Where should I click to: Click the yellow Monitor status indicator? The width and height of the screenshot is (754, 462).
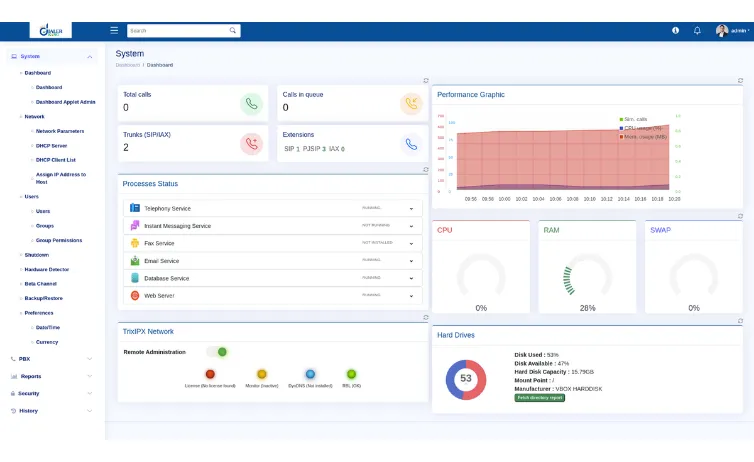[x=262, y=374]
